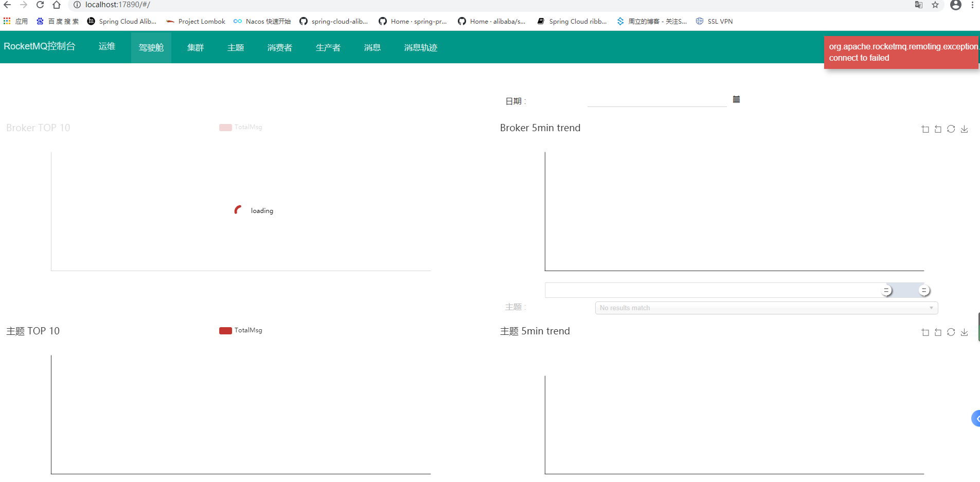Viewport: 980px width, 482px height.
Task: Open the 消息轨迹 message trace tab
Action: click(x=421, y=47)
